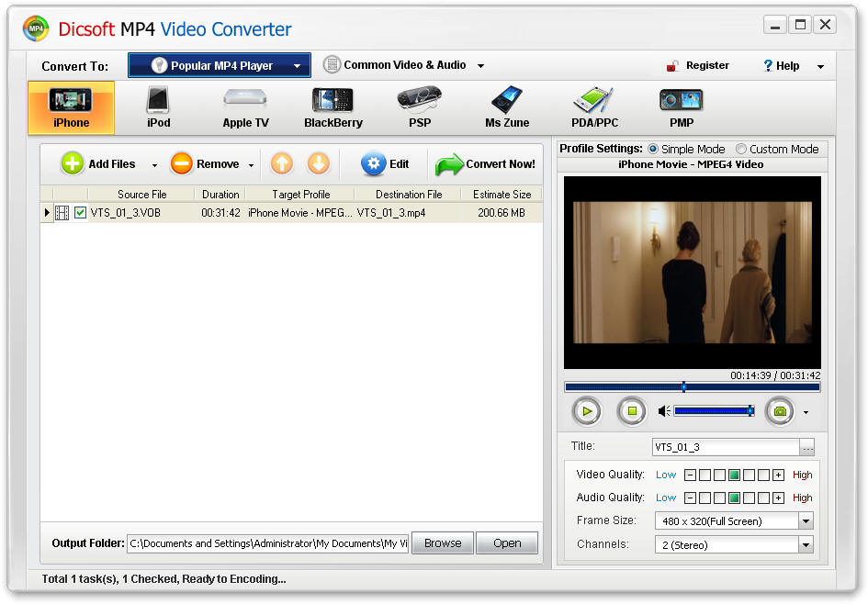Click the High label for audio quality
The image size is (868, 604).
coord(802,498)
